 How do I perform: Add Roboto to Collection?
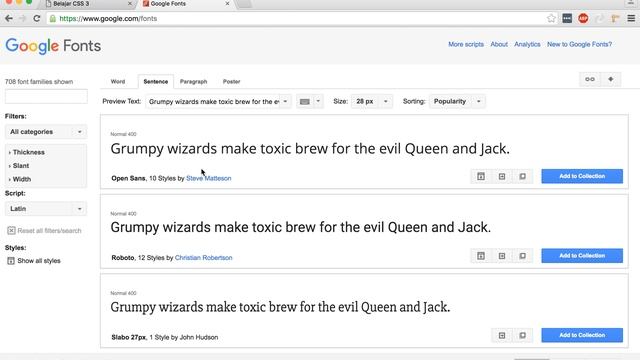(582, 256)
